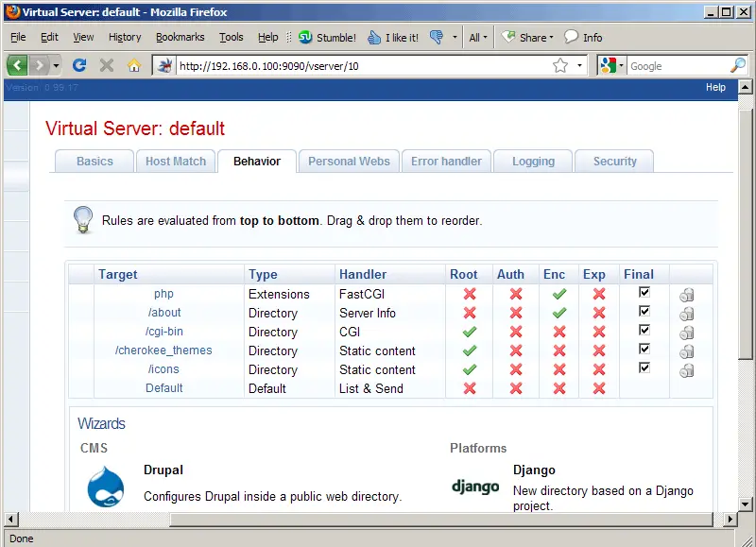Bookmark this page with the star icon

[x=560, y=65]
